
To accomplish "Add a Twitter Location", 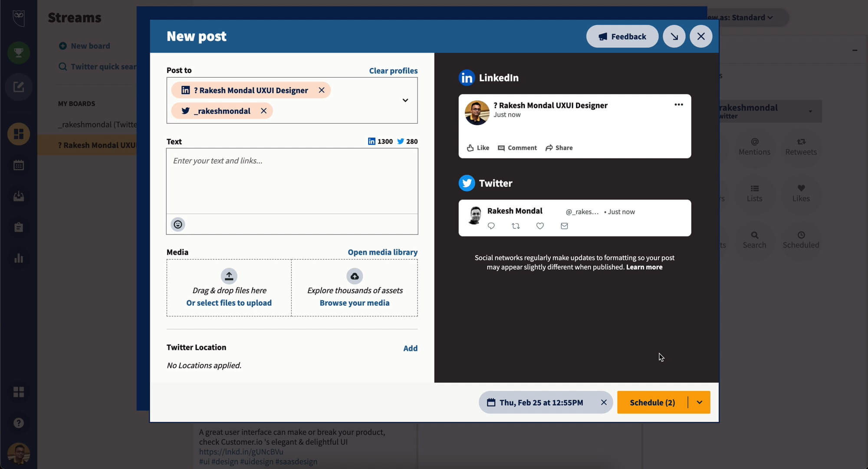I will [410, 348].
